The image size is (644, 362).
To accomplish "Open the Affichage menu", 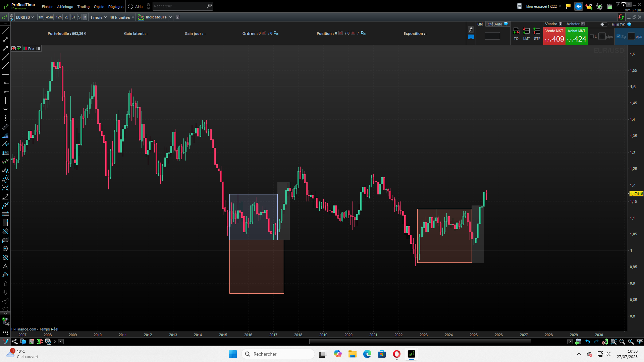I will [65, 7].
